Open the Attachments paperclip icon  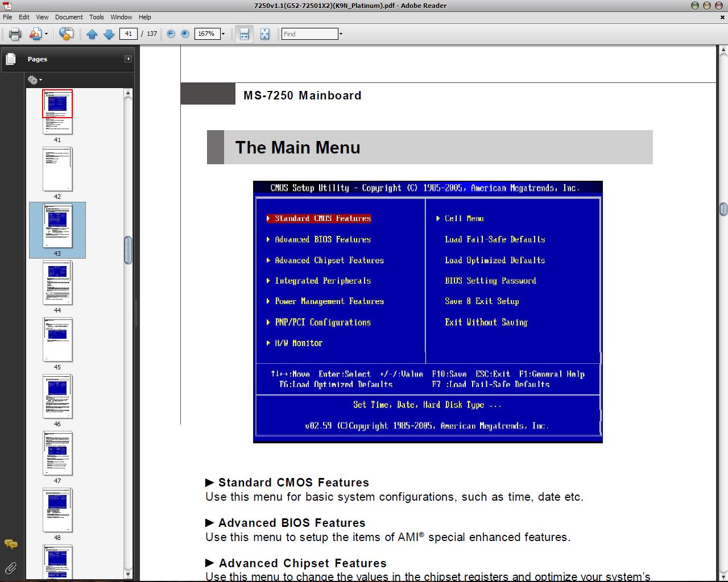[10, 567]
